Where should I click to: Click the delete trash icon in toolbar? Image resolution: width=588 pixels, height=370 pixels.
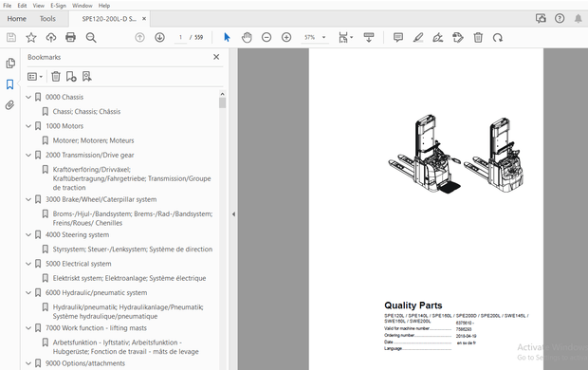point(478,38)
